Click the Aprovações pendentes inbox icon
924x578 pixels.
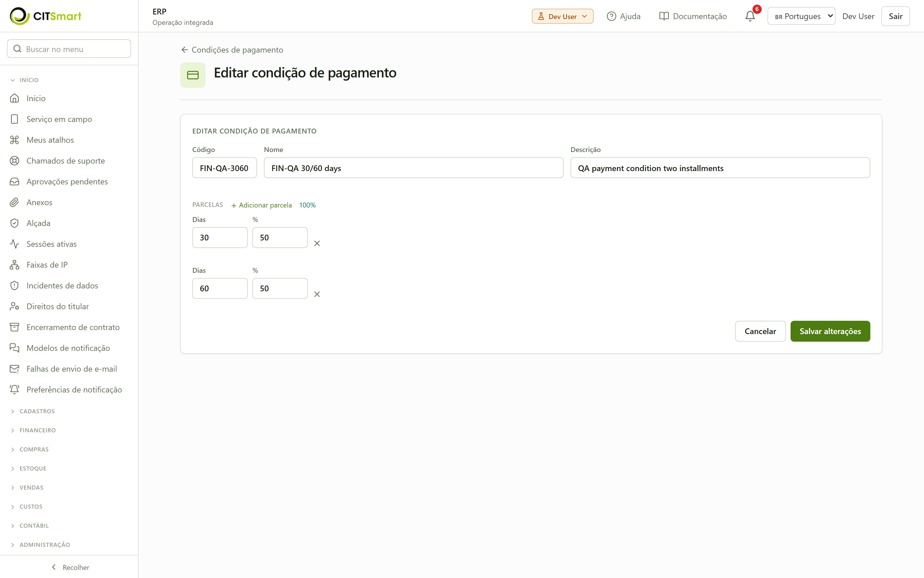(14, 181)
